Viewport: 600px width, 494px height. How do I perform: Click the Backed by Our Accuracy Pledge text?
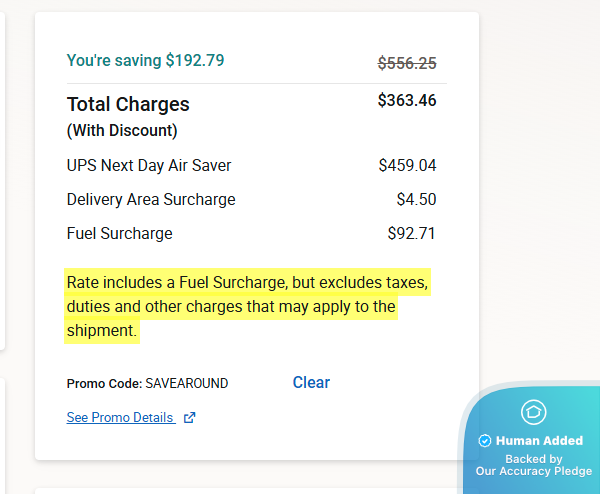[x=533, y=465]
